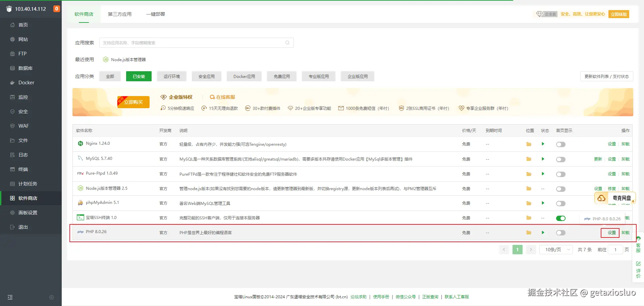Screen dimensions: 644x306
Task: Collapse the sidebar with the menu-fold icon
Action: 10,297
